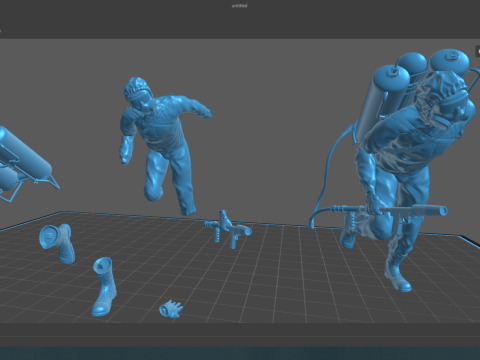Screen dimensions: 480x360
Task: Select the glove model on build plate
Action: (171, 309)
